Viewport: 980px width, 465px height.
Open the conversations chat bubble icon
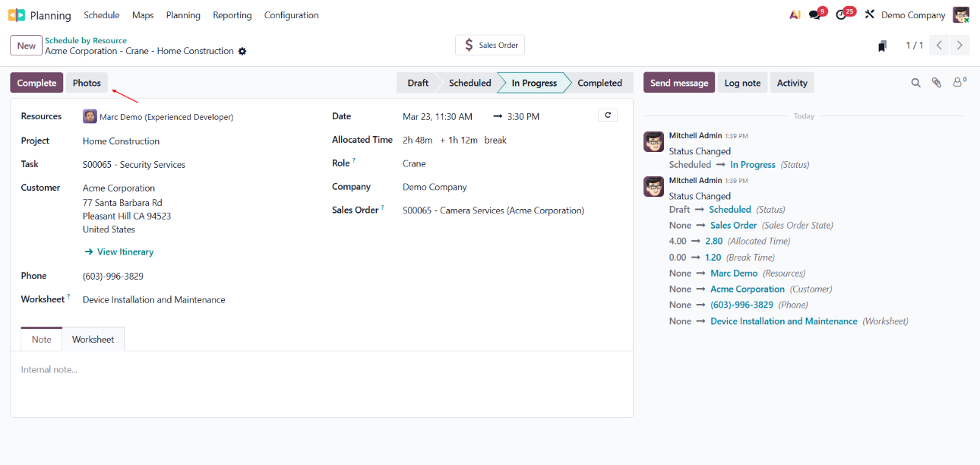coord(815,15)
